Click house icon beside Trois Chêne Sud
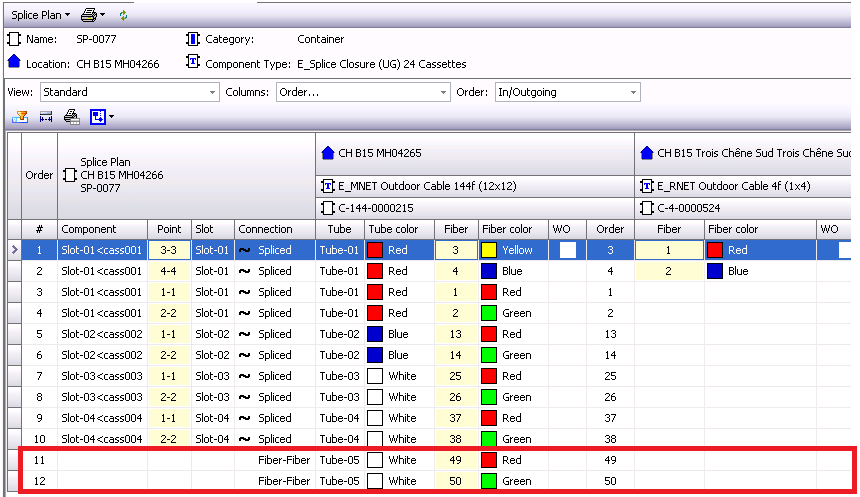 coord(647,153)
